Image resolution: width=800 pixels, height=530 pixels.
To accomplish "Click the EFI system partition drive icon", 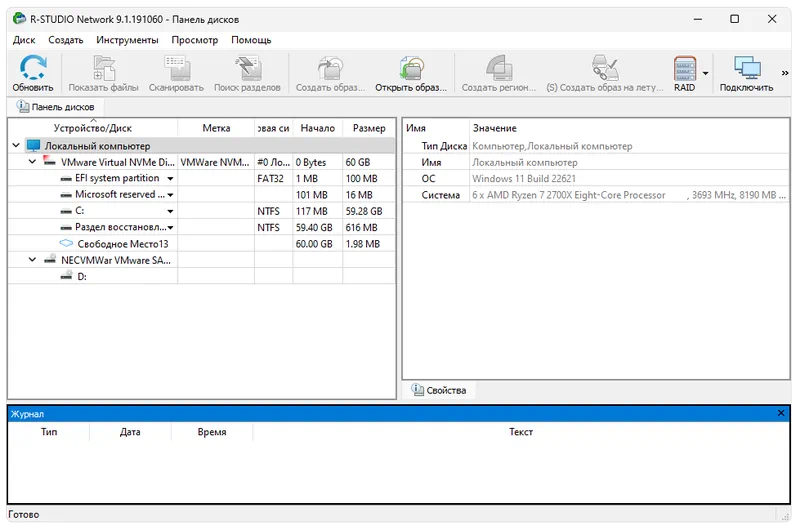I will pos(66,179).
